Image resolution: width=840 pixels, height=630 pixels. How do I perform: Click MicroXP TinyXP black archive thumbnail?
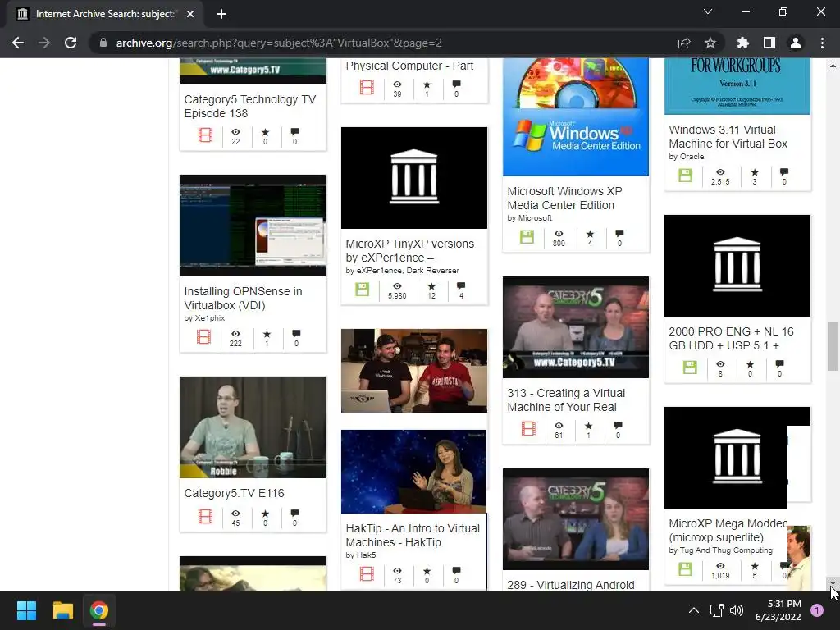(x=414, y=178)
